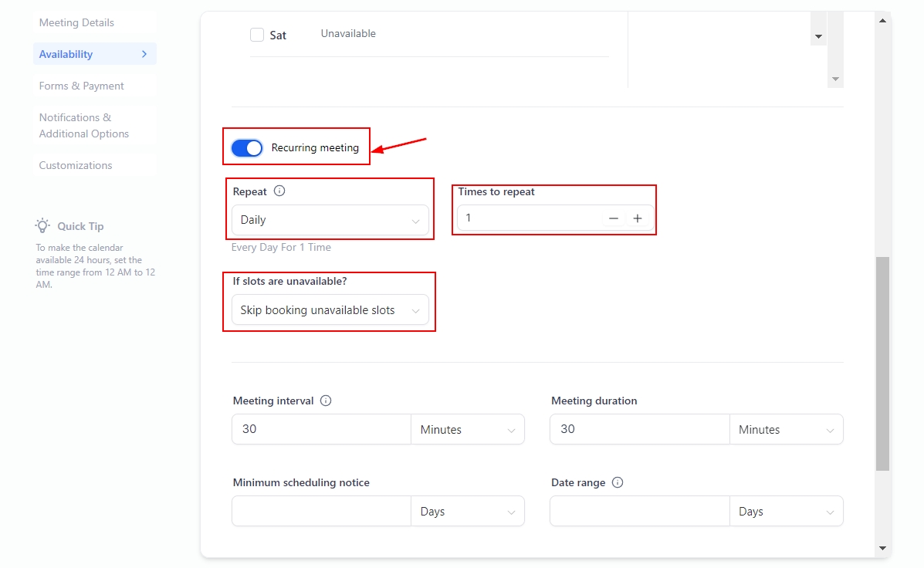The width and height of the screenshot is (924, 568).
Task: Click the info icon beside Meeting interval
Action: [326, 401]
